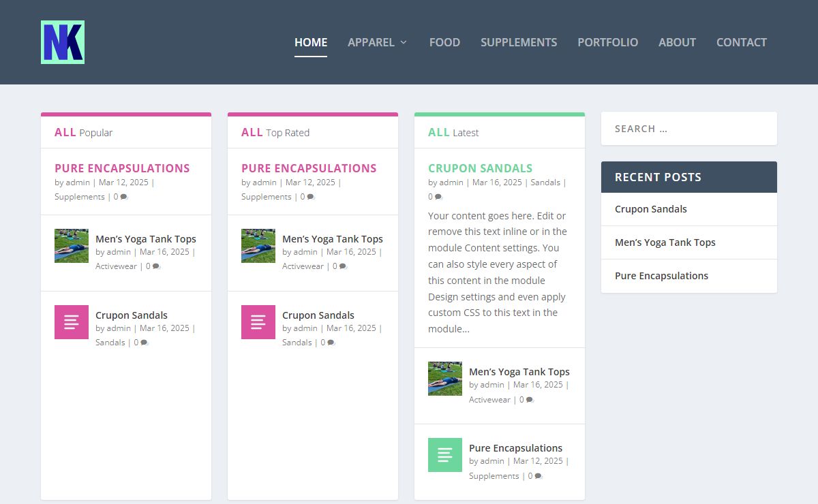This screenshot has width=818, height=504.
Task: Visit the Portfolio page
Action: [608, 42]
